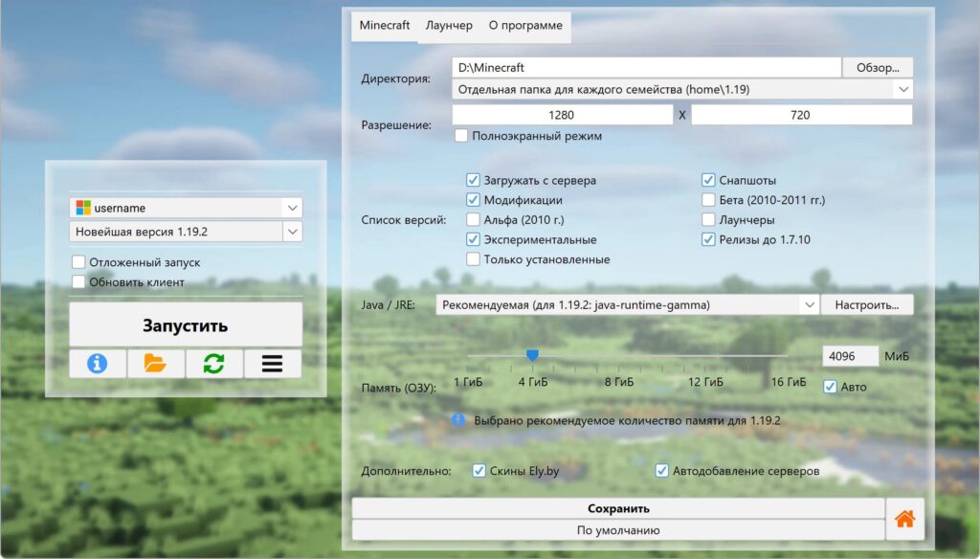
Task: Uncheck the Снапшоты checkbox
Action: coord(708,180)
